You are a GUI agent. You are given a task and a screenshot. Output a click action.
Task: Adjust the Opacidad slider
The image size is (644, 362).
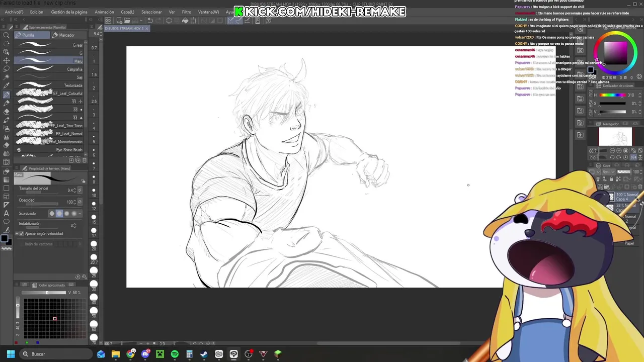42,204
